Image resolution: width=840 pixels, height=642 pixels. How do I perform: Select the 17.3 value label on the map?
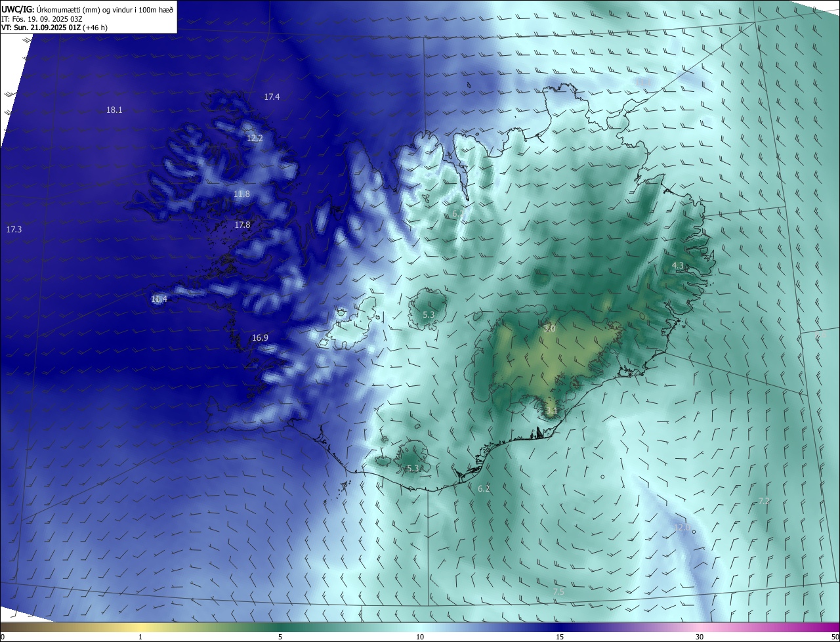pos(14,230)
